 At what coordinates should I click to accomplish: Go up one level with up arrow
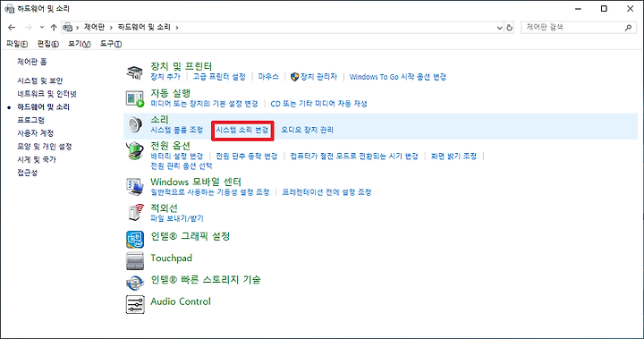click(54, 27)
